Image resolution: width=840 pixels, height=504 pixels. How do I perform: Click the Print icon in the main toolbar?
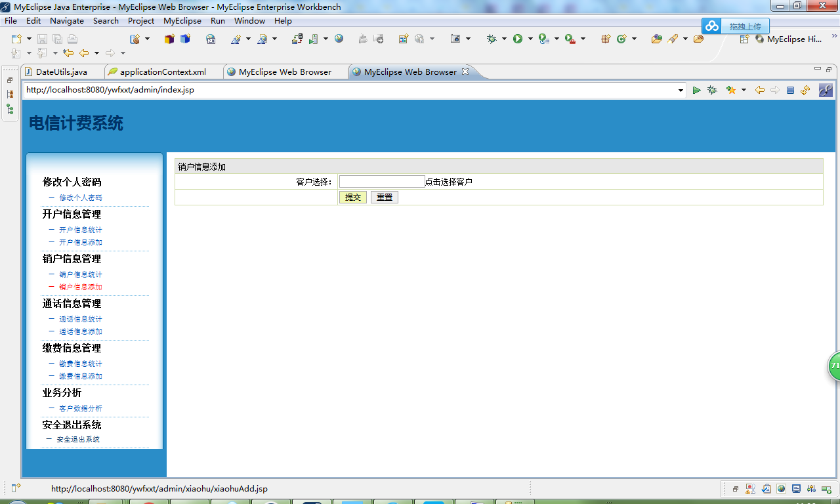tap(72, 38)
